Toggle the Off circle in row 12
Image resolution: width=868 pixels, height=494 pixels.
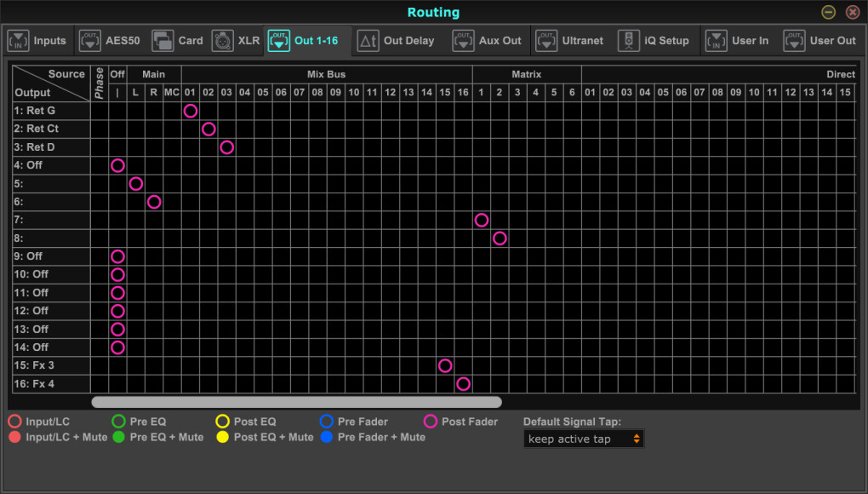[x=117, y=311]
